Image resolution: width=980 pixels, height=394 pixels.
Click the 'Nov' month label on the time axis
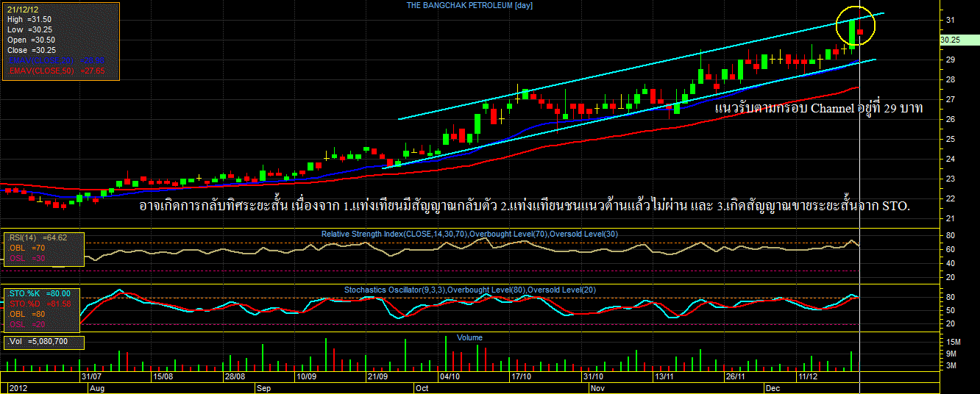(597, 387)
